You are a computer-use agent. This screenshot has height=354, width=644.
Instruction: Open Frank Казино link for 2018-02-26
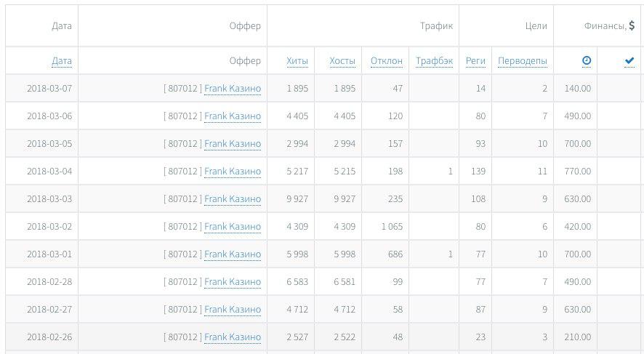(232, 337)
